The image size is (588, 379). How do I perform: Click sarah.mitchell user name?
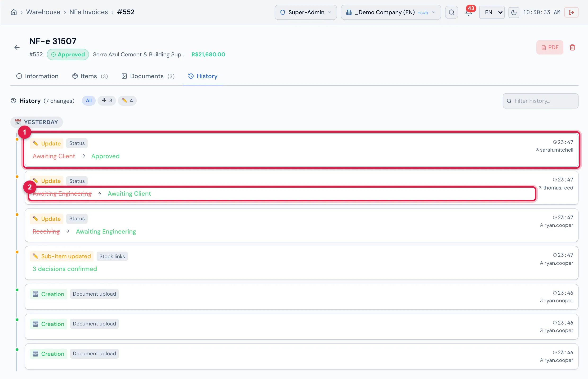click(x=556, y=150)
